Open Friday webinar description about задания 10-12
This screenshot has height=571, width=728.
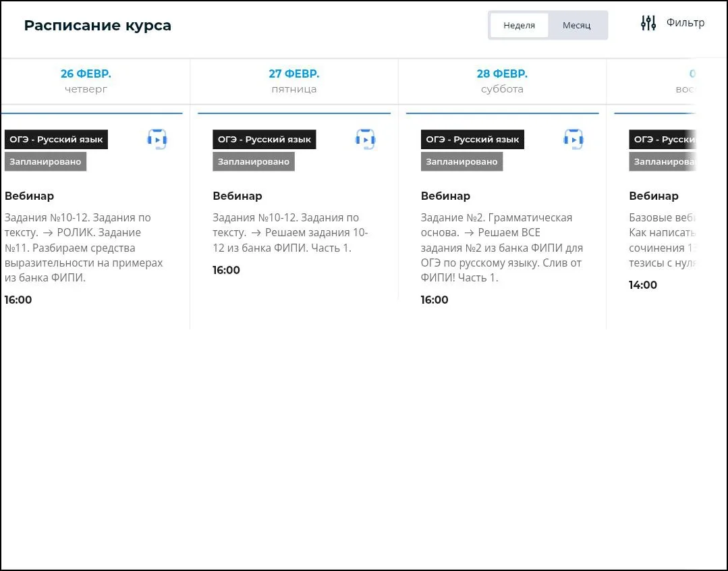[x=290, y=233]
